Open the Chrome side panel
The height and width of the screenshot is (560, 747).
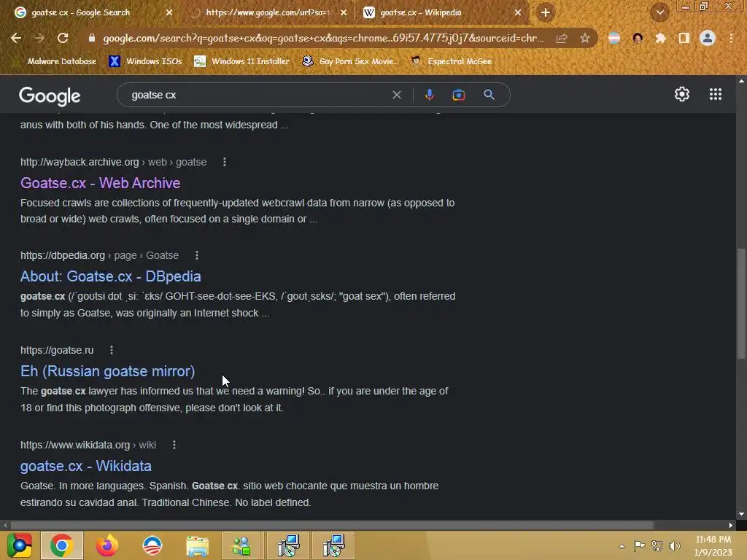pos(684,38)
